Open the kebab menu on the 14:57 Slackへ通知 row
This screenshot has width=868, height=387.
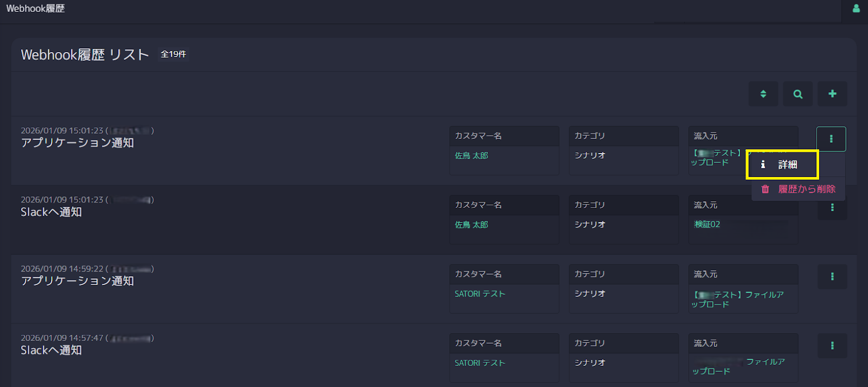(832, 345)
